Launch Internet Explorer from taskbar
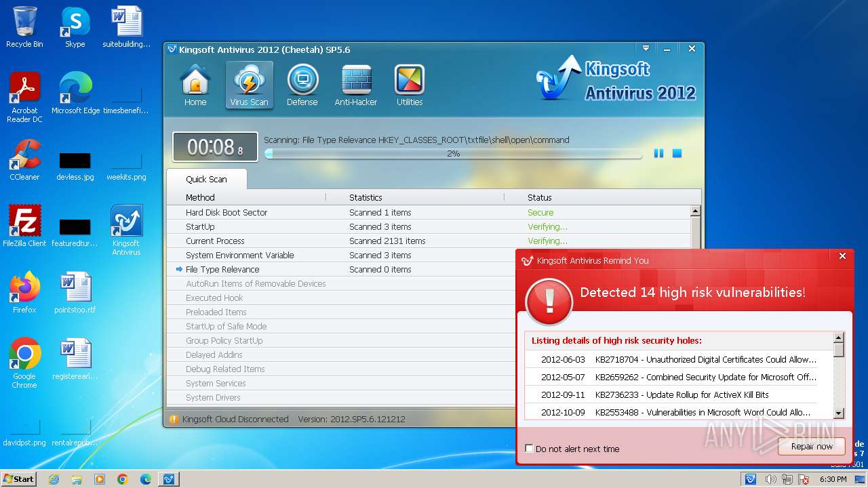This screenshot has width=868, height=488. [54, 479]
